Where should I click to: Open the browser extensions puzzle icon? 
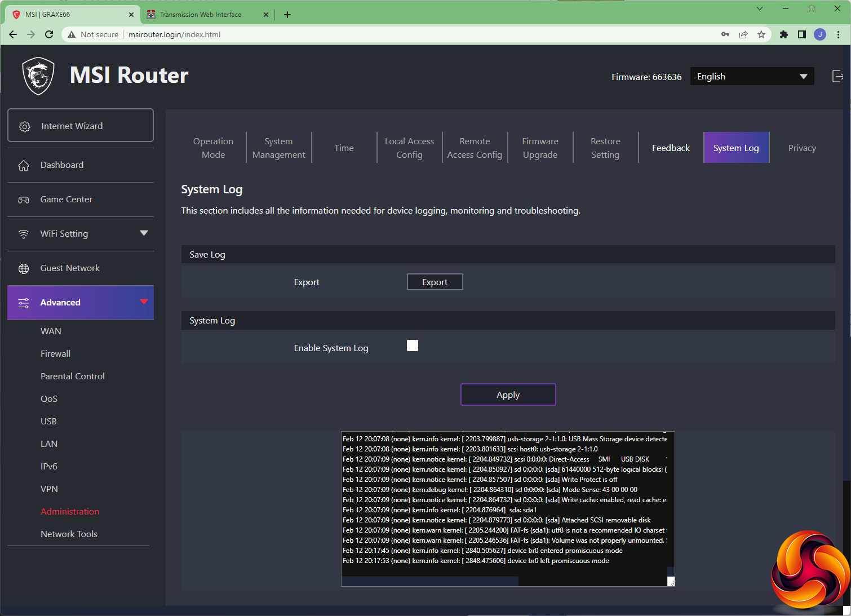(x=783, y=34)
